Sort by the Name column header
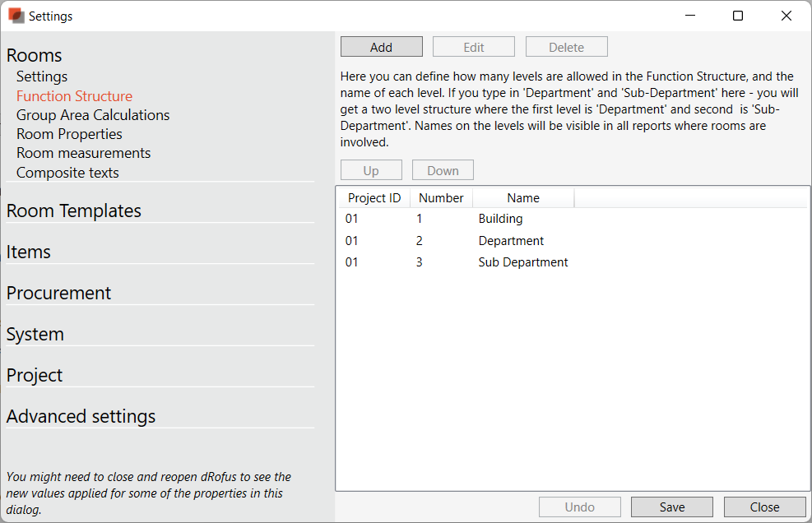 [523, 198]
